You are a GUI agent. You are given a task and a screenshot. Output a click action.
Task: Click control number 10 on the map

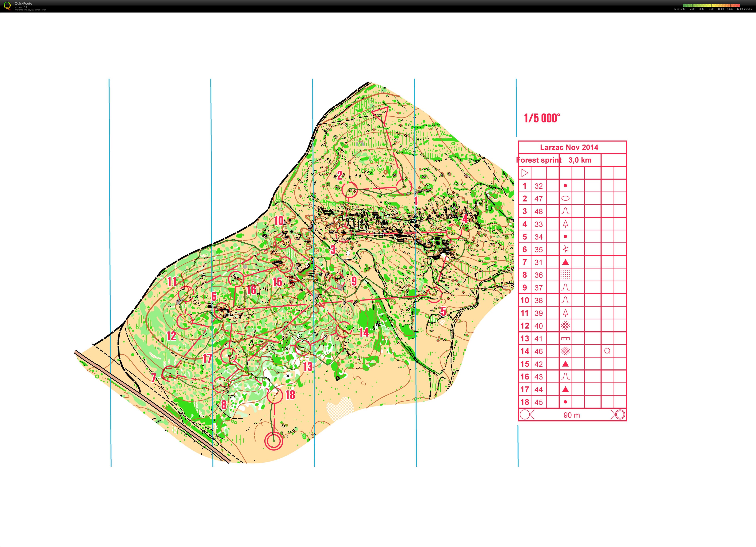[x=279, y=220]
